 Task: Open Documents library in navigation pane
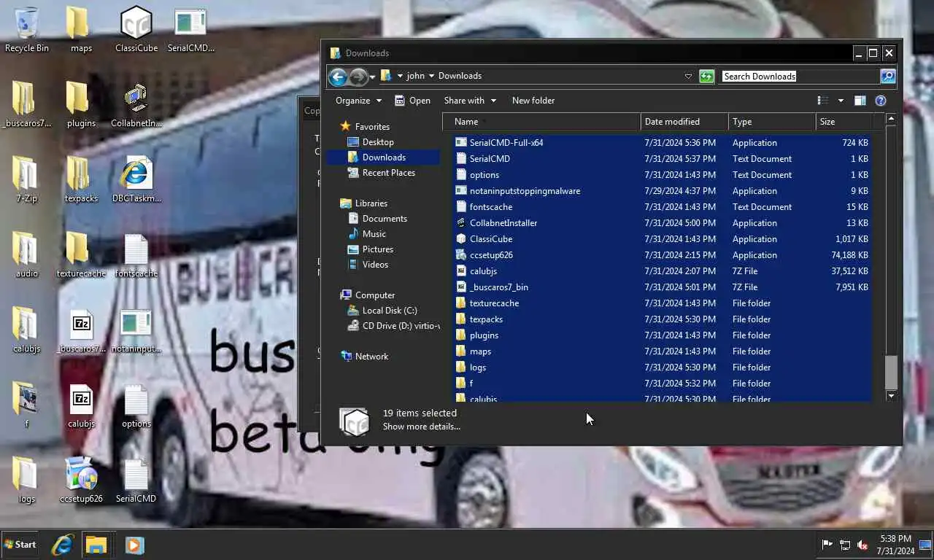(x=385, y=219)
